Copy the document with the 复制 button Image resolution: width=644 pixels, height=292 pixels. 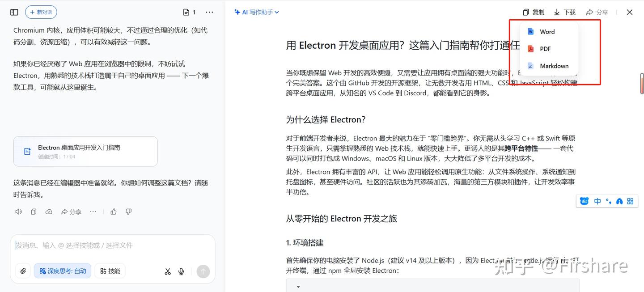[534, 13]
